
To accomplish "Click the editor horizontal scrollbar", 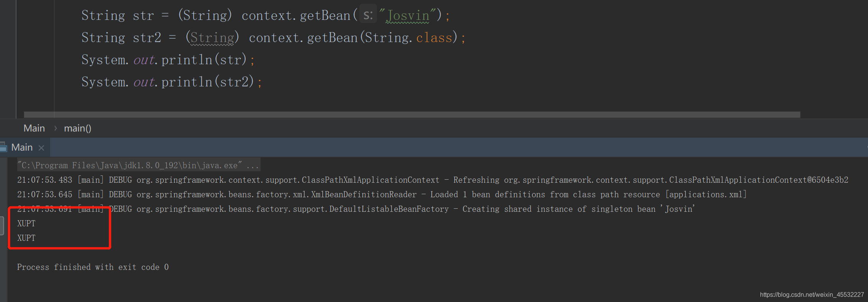I will coord(412,115).
